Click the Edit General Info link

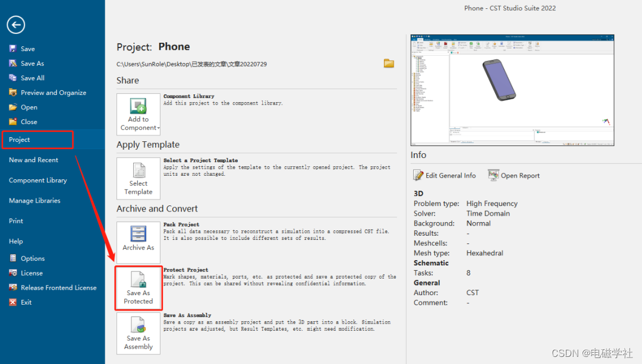(x=451, y=175)
